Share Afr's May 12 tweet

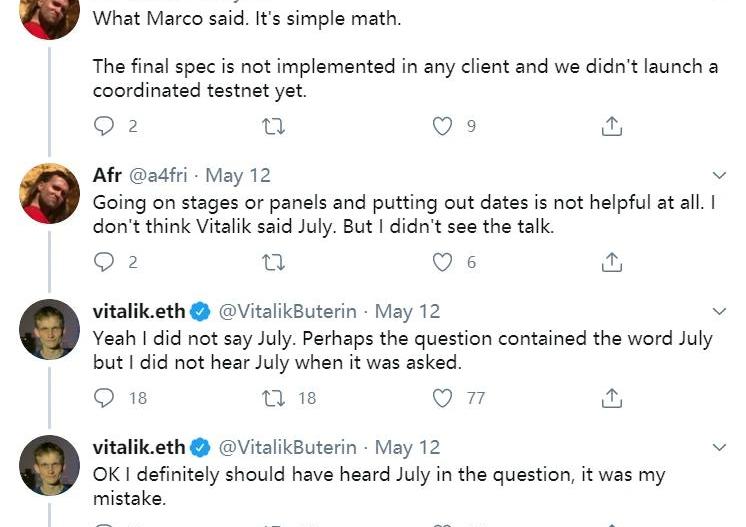pyautogui.click(x=612, y=262)
